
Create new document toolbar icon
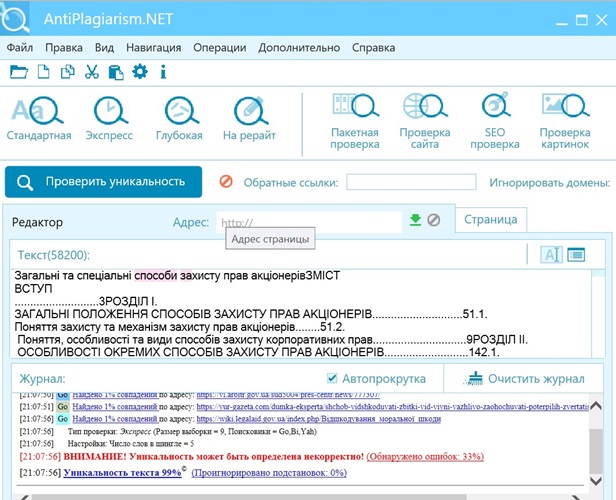coord(43,72)
